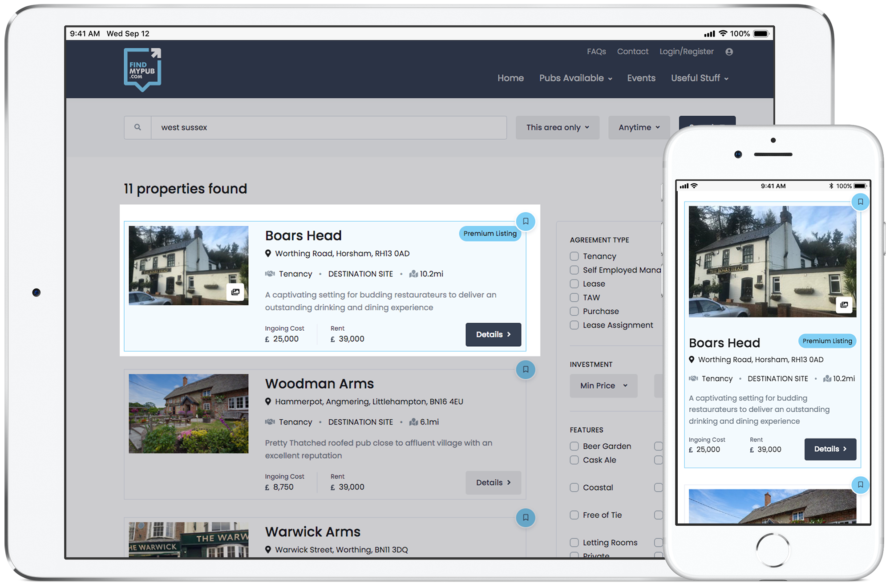Click the FindMyPub.com logo
This screenshot has width=890, height=588.
(x=142, y=69)
